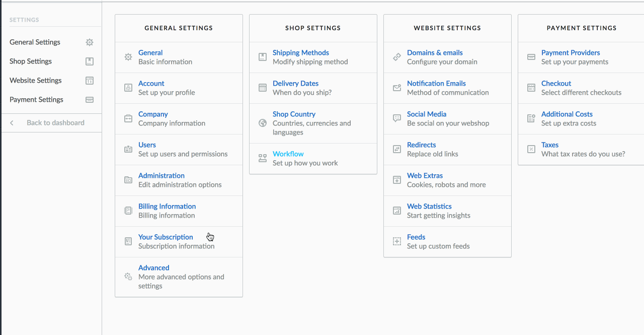Click the profile icon next to Account
Screen dimensions: 644x335
tap(128, 88)
